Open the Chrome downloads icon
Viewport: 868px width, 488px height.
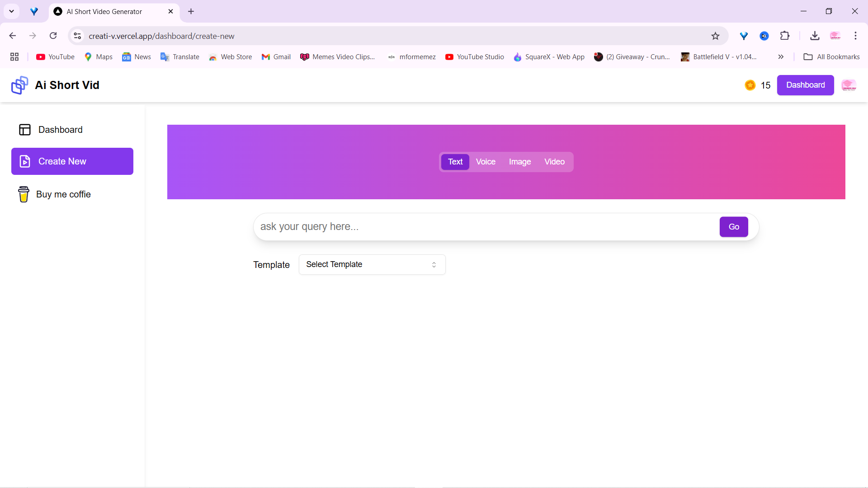click(x=815, y=36)
